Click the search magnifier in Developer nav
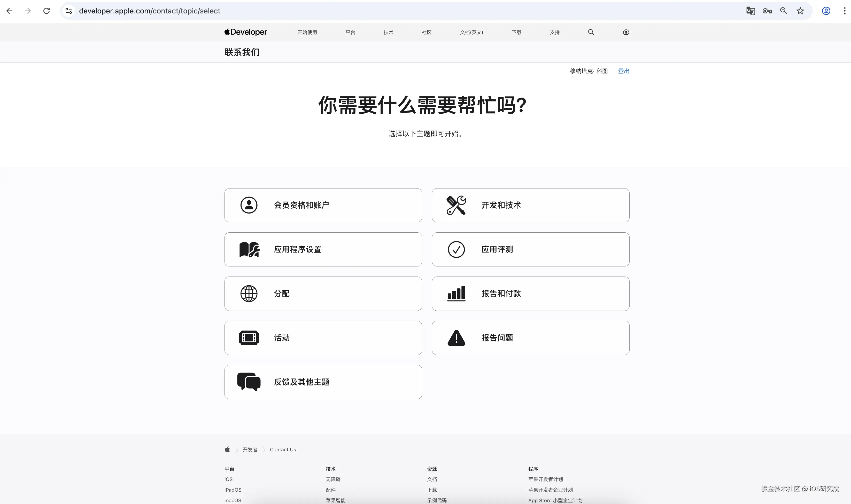The height and width of the screenshot is (504, 851). 591,32
